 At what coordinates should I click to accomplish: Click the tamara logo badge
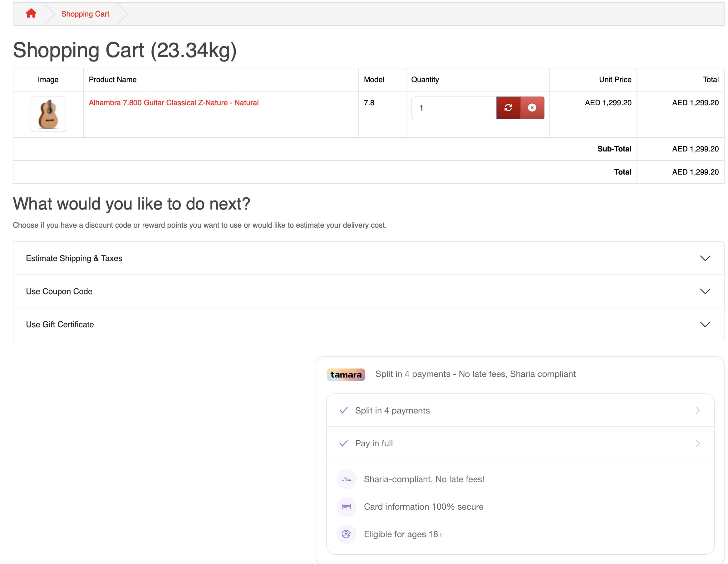(346, 374)
